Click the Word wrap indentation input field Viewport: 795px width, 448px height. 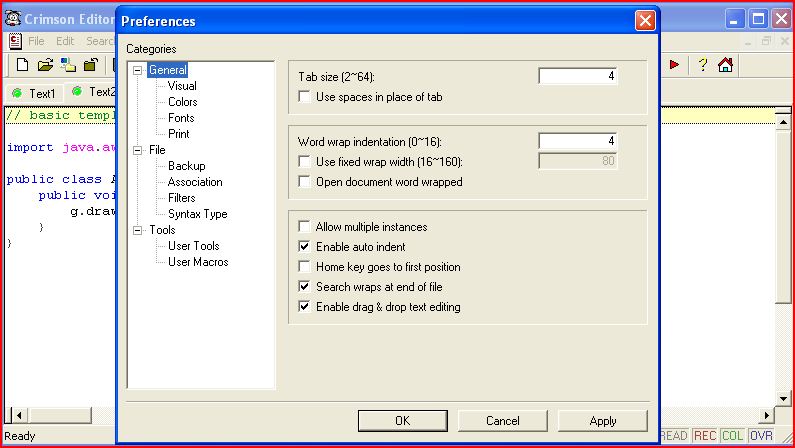pyautogui.click(x=577, y=141)
